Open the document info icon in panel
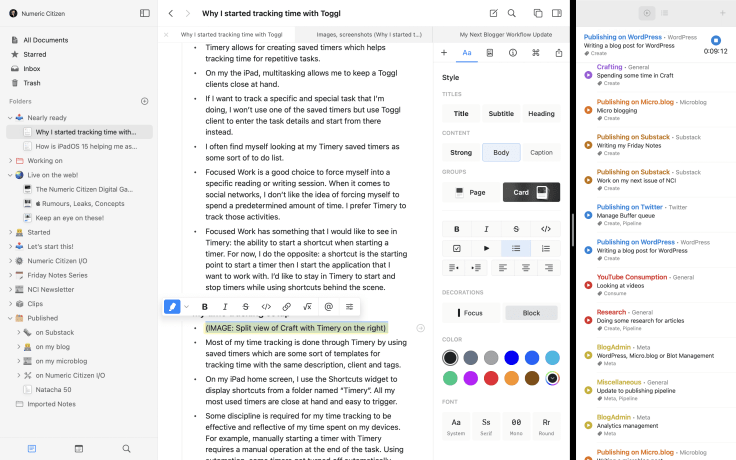The image size is (736, 460). point(513,53)
